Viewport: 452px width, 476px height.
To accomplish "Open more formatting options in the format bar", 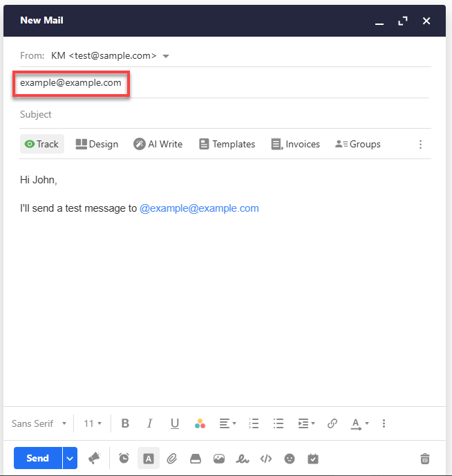I will pyautogui.click(x=384, y=423).
